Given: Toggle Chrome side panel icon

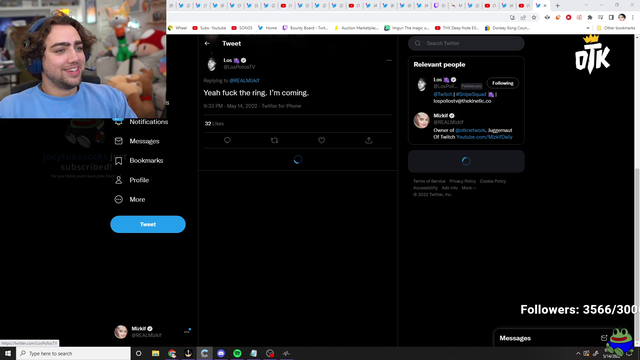Looking at the screenshot, I should click(x=611, y=18).
